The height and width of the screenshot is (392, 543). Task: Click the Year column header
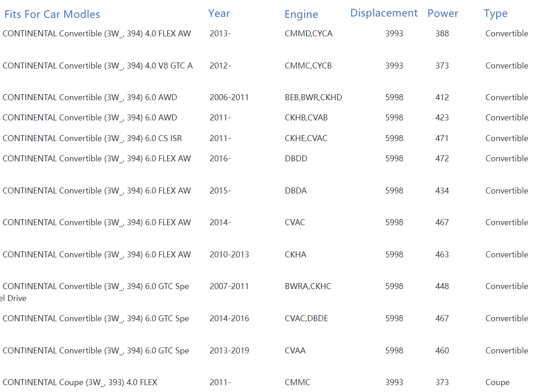(219, 13)
